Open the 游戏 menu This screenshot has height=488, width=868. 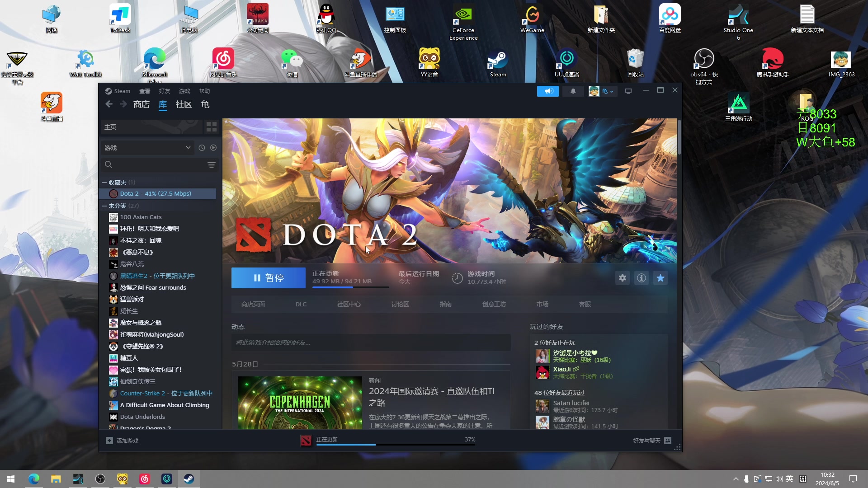click(184, 91)
